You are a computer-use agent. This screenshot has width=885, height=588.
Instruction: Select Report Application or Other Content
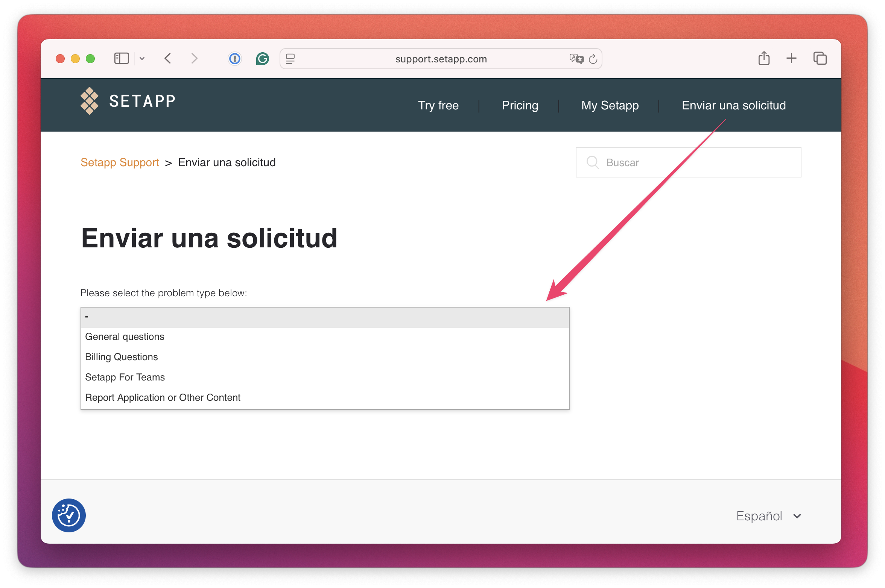(x=325, y=397)
